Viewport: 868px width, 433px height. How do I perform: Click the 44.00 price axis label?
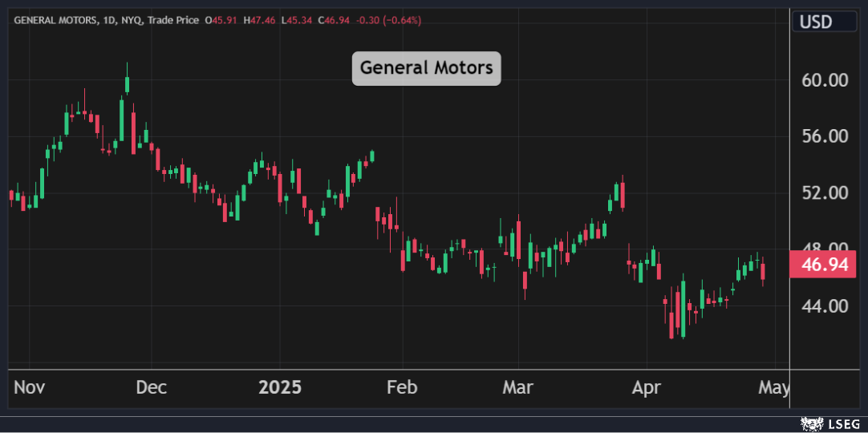tap(825, 306)
